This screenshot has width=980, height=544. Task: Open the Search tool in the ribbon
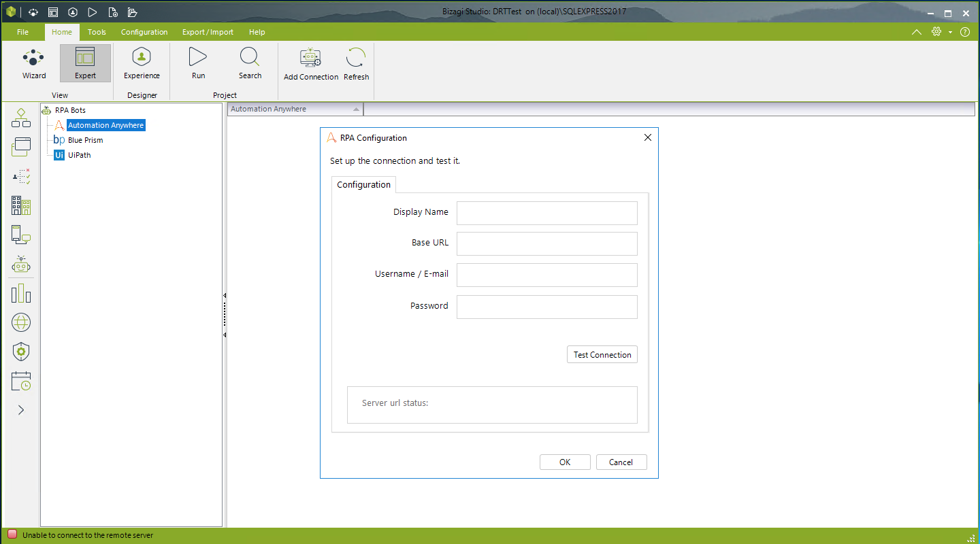[x=250, y=63]
